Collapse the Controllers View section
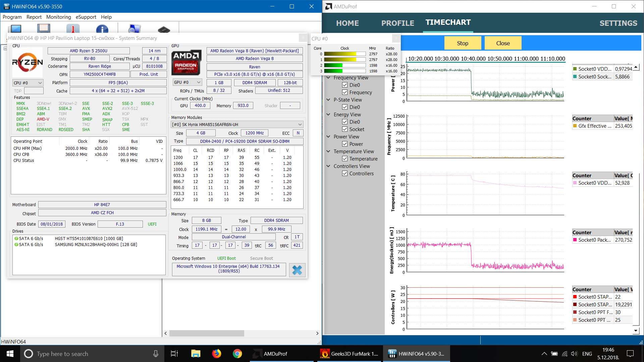Screen dimensions: 644x362 (328, 166)
